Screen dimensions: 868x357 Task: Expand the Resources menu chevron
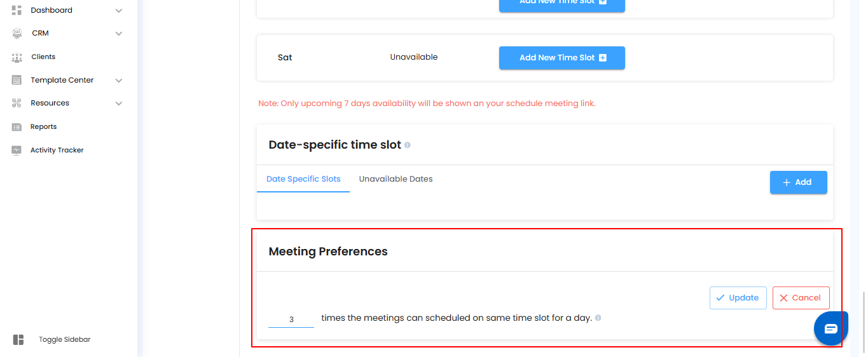point(118,104)
